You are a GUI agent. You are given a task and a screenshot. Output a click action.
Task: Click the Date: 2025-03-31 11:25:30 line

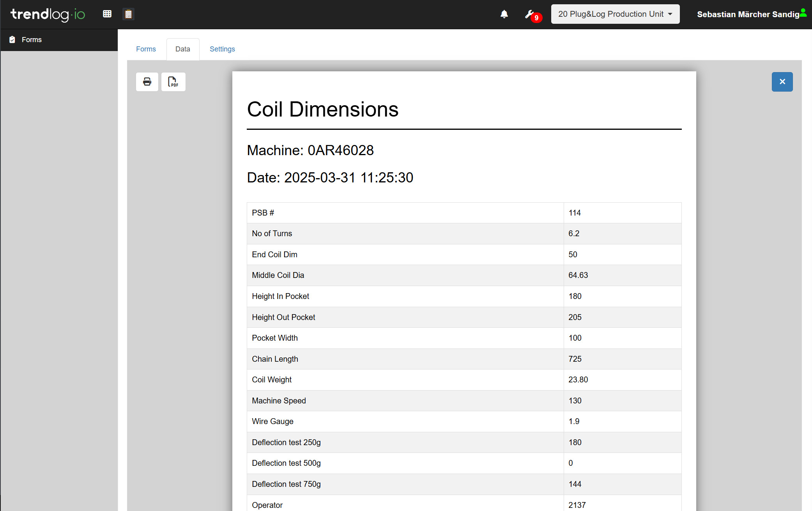(x=330, y=178)
